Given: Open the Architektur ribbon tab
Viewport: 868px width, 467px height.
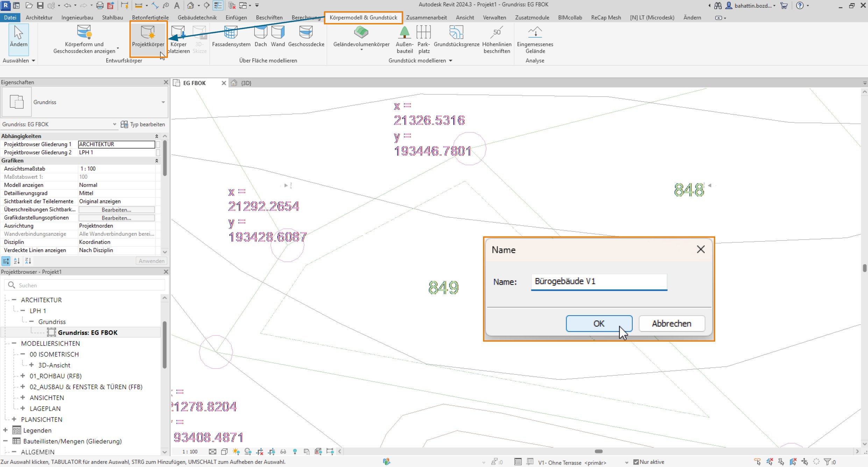Looking at the screenshot, I should (39, 17).
